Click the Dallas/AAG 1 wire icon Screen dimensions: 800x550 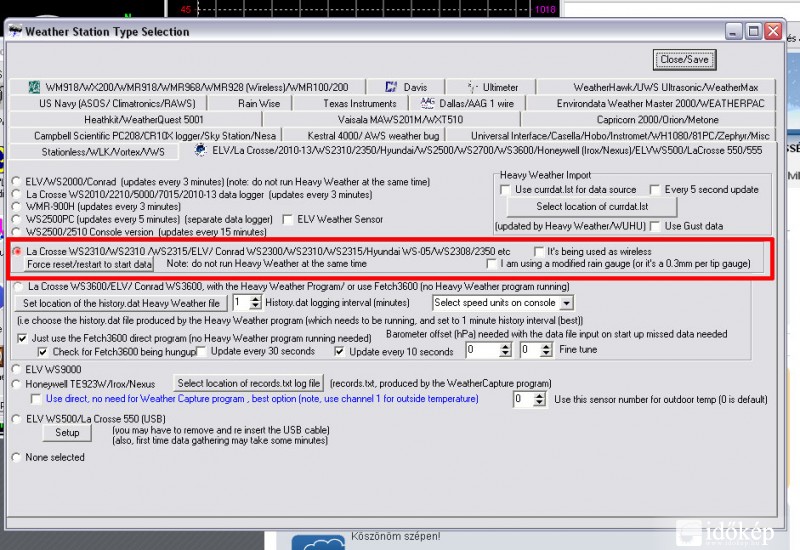coord(428,103)
